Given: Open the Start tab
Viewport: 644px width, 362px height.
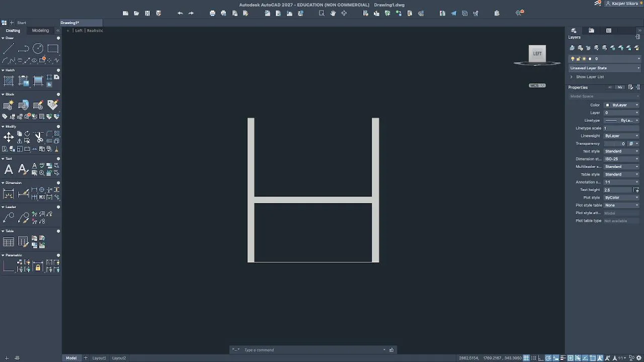Looking at the screenshot, I should pos(22,23).
